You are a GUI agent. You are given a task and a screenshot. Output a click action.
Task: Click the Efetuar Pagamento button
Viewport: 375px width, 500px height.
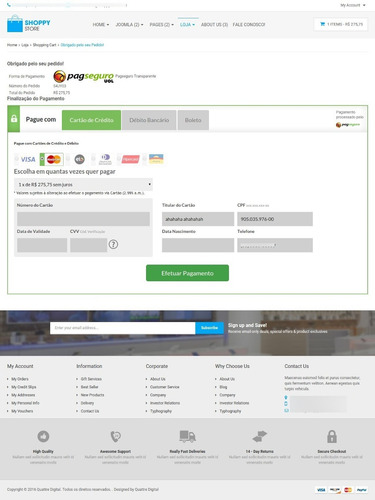[187, 273]
